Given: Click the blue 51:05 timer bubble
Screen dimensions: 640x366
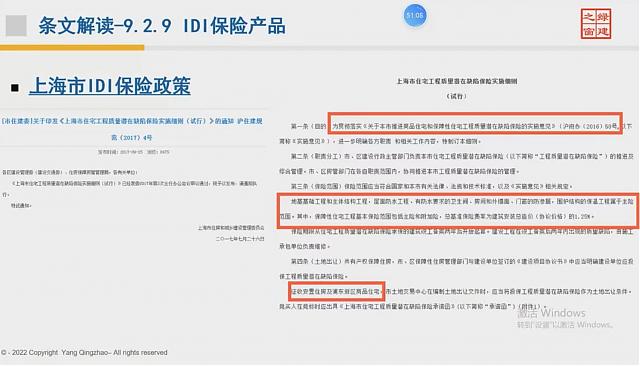Looking at the screenshot, I should tap(415, 16).
